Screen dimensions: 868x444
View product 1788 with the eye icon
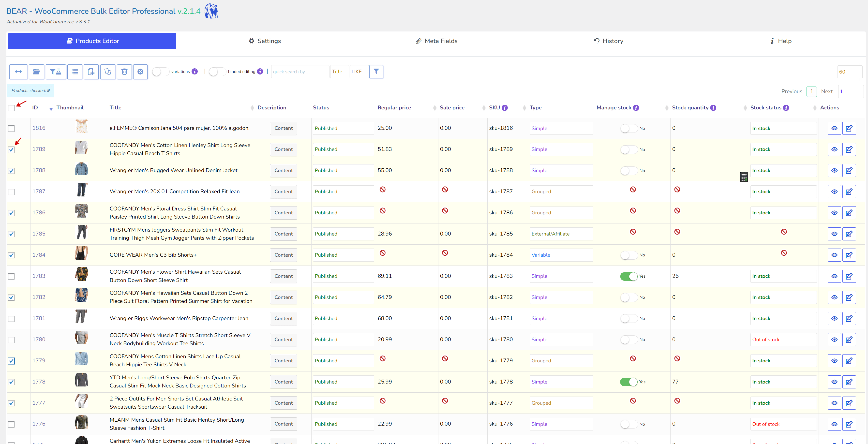click(x=834, y=170)
